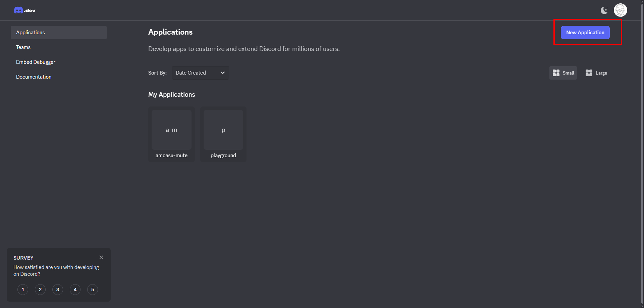Click the Small grid view icon
The height and width of the screenshot is (308, 644).
[x=556, y=73]
